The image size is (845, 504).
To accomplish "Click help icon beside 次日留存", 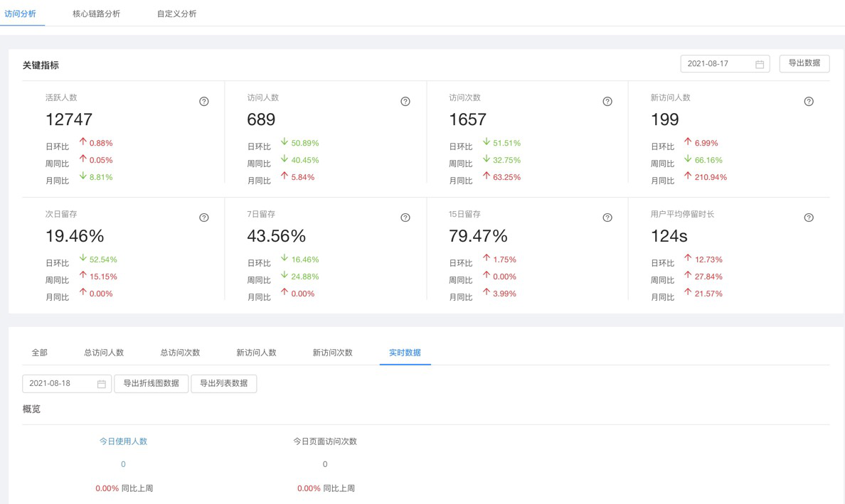I will [x=204, y=218].
